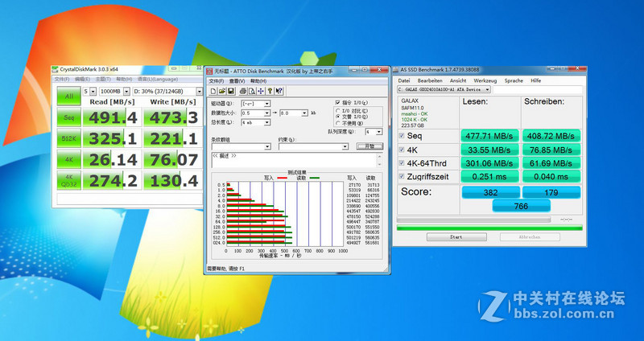Click the green progress bar in AS SSD

coord(489,227)
